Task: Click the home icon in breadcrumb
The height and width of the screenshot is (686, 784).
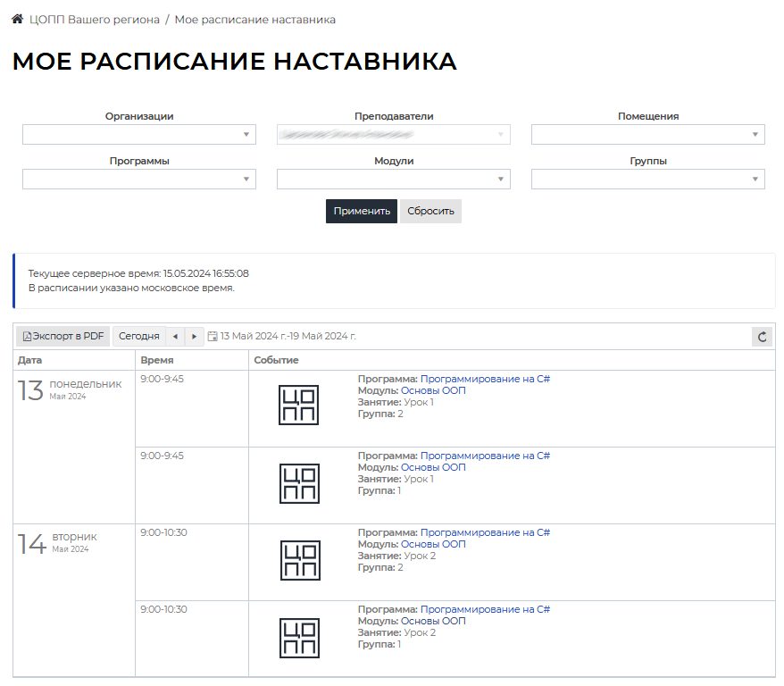Action: pos(17,19)
